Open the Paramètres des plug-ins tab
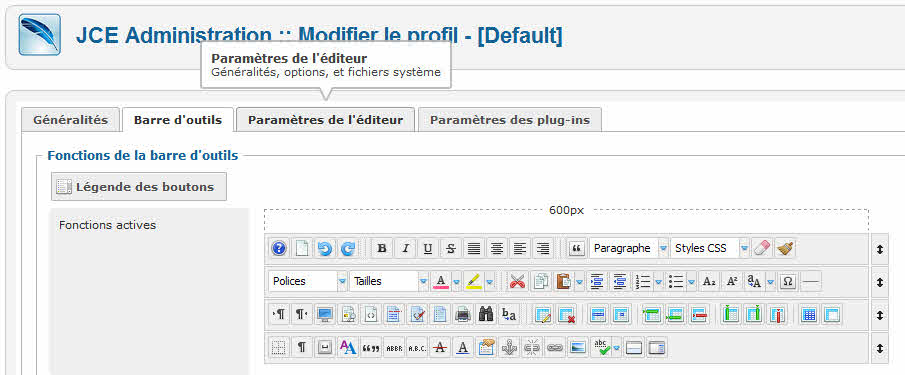Image resolution: width=905 pixels, height=375 pixels. (510, 120)
